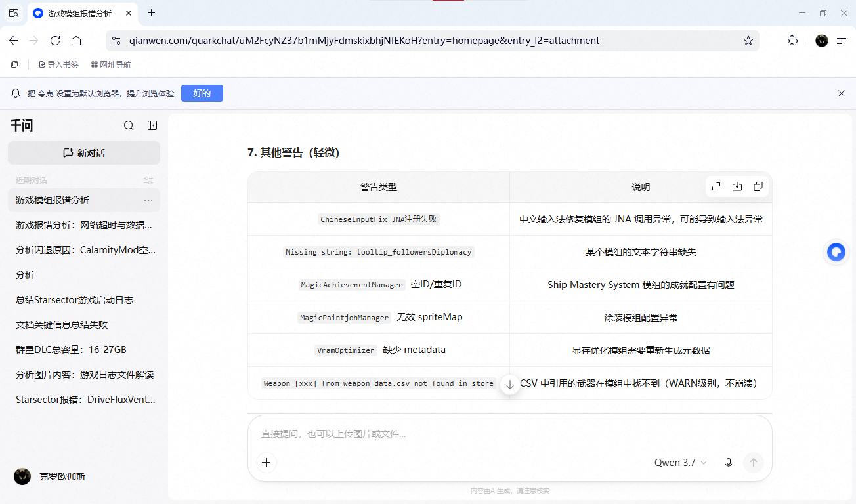Expand the table to fullscreen
The height and width of the screenshot is (504, 856).
click(716, 187)
